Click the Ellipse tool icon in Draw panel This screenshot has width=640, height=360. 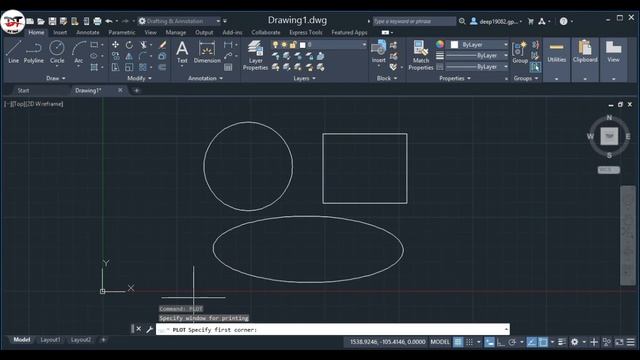pyautogui.click(x=94, y=56)
